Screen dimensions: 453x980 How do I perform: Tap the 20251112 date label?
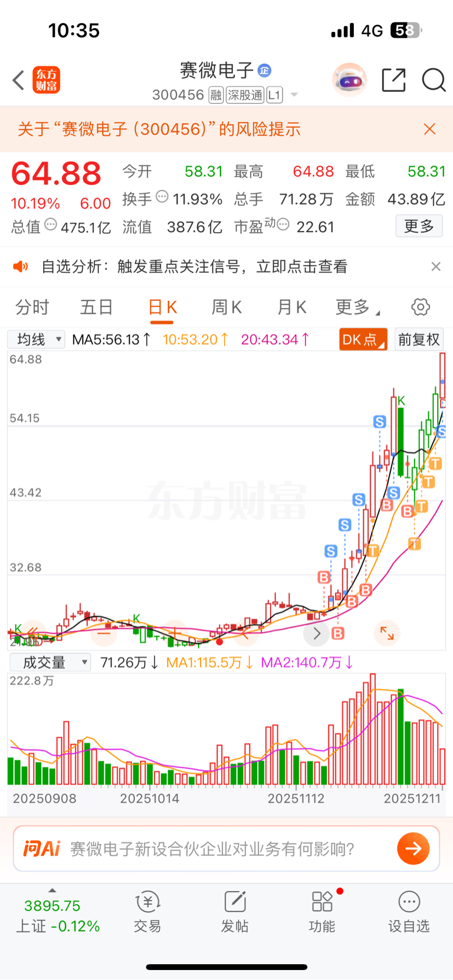click(296, 798)
